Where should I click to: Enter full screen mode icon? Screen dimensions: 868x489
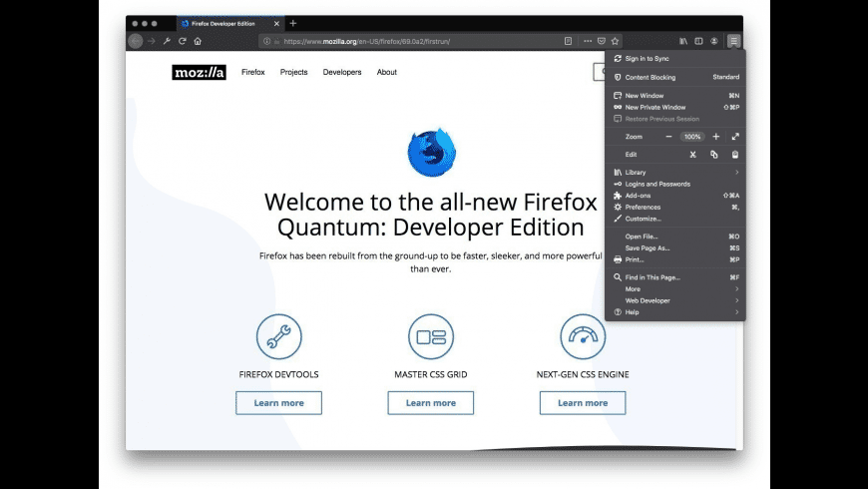coord(735,137)
